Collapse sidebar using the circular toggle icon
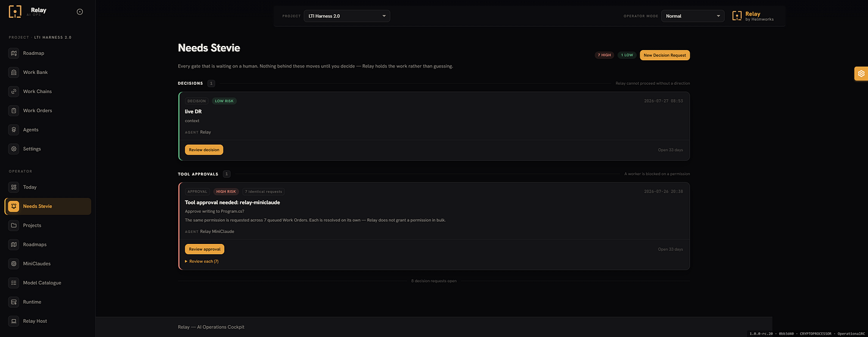Screen dimensions: 868x337 click(x=80, y=11)
